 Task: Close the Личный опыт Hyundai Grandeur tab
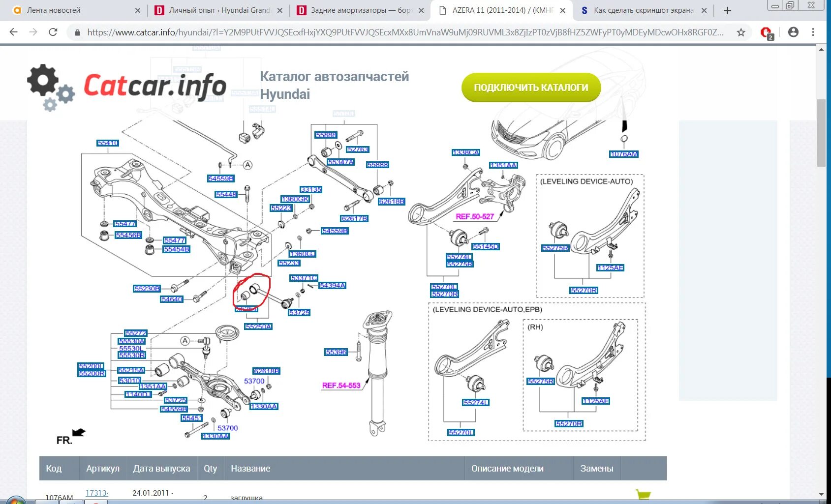click(x=279, y=10)
